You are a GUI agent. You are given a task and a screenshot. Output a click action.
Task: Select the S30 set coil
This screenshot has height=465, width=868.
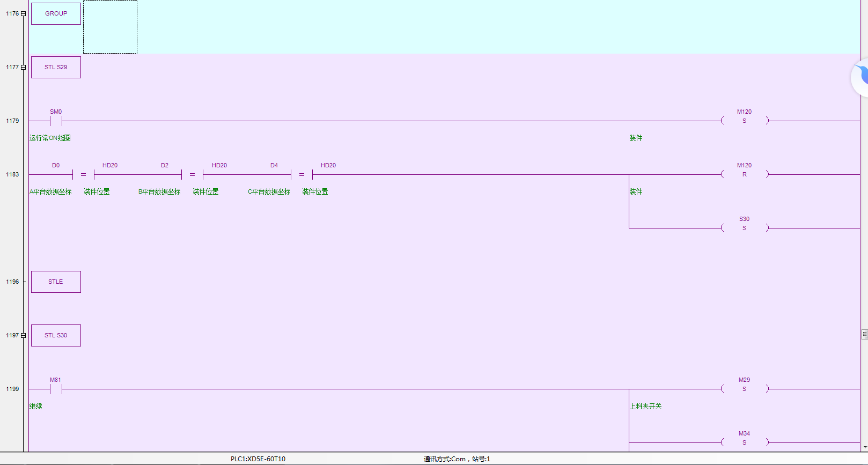point(744,228)
